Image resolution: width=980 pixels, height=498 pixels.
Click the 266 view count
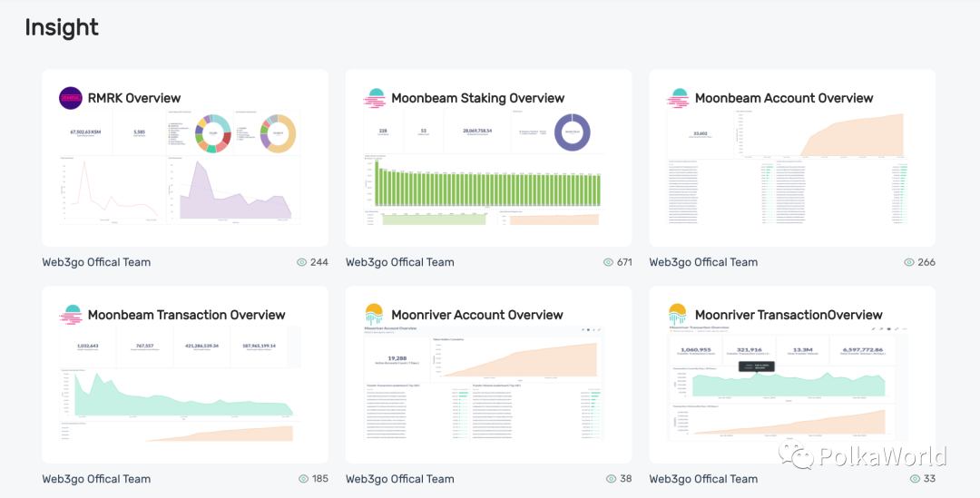point(926,262)
